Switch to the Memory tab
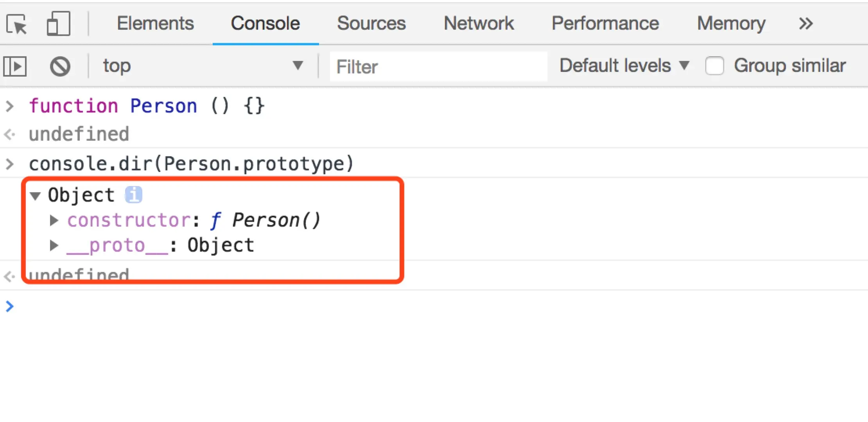The width and height of the screenshot is (868, 422). (731, 23)
